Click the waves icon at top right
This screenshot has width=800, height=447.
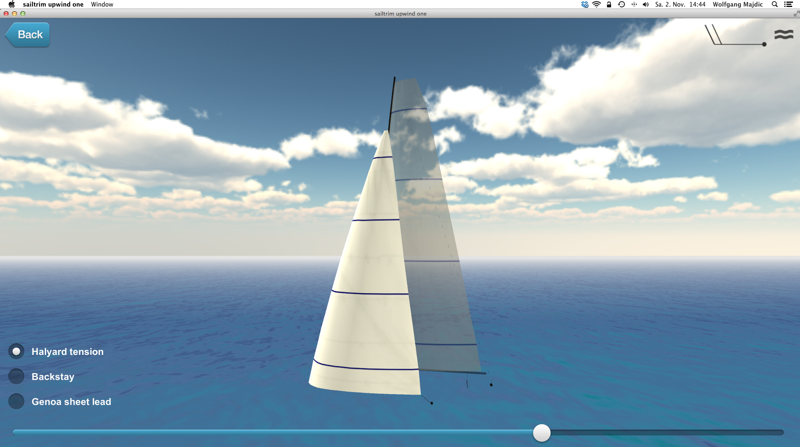(x=784, y=35)
